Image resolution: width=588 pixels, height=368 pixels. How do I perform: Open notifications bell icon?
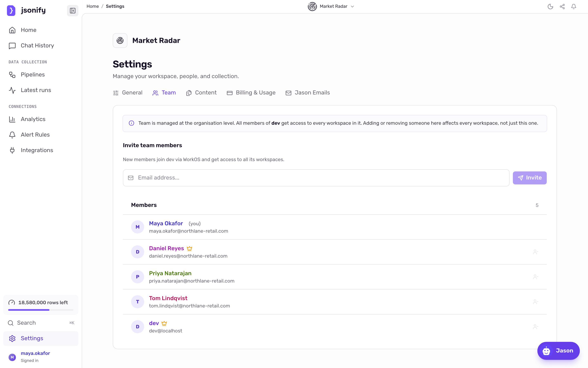(574, 7)
